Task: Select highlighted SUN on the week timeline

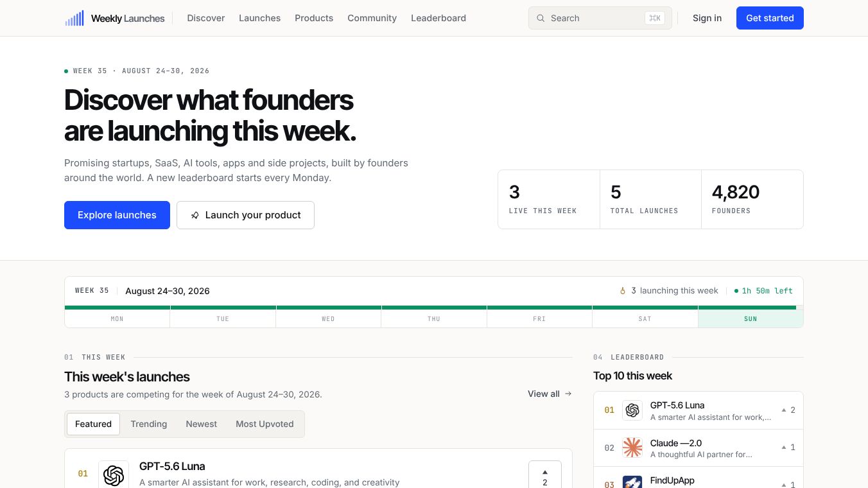Action: coord(751,318)
